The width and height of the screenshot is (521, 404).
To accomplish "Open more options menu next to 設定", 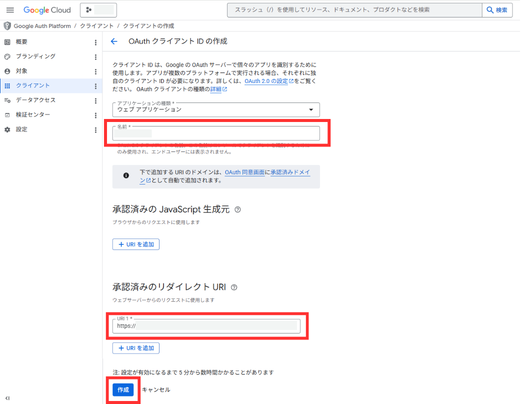I will [x=96, y=130].
